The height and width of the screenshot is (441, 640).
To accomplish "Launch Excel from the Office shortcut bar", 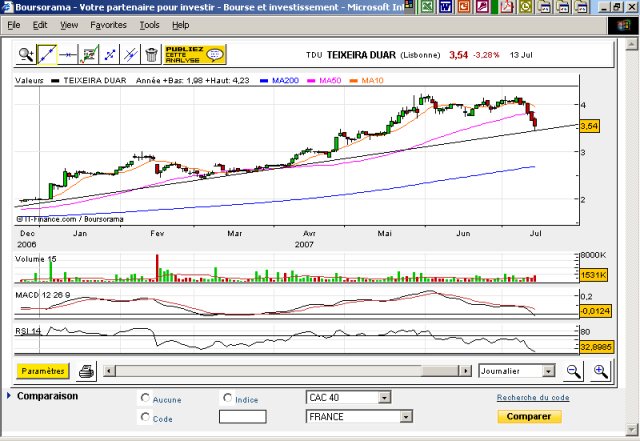I will (x=427, y=7).
